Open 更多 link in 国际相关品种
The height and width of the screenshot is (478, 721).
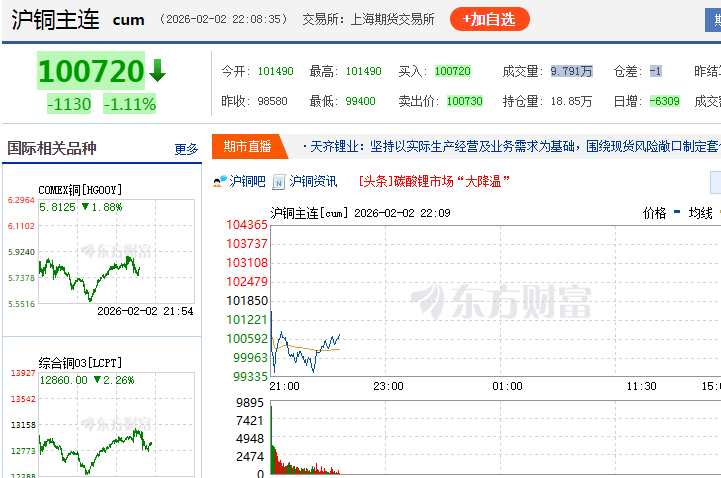pyautogui.click(x=186, y=149)
